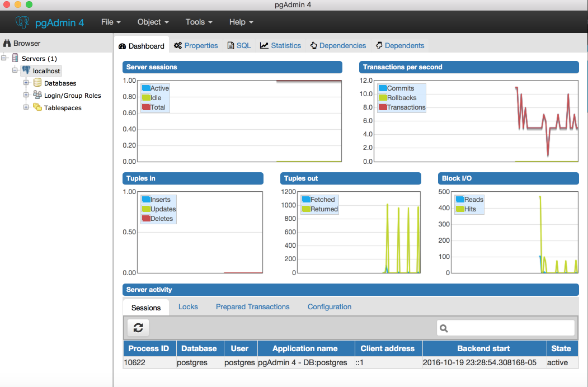Click the Fetched legend swatch in Tuples out
The image size is (588, 387).
(x=306, y=200)
